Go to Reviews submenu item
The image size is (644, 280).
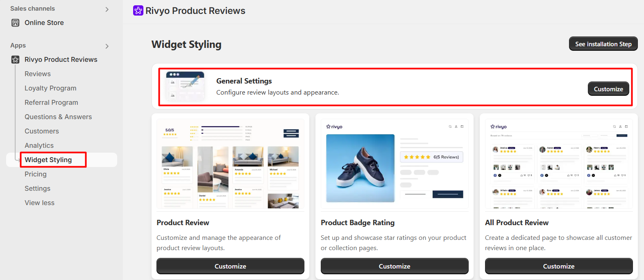(x=38, y=74)
